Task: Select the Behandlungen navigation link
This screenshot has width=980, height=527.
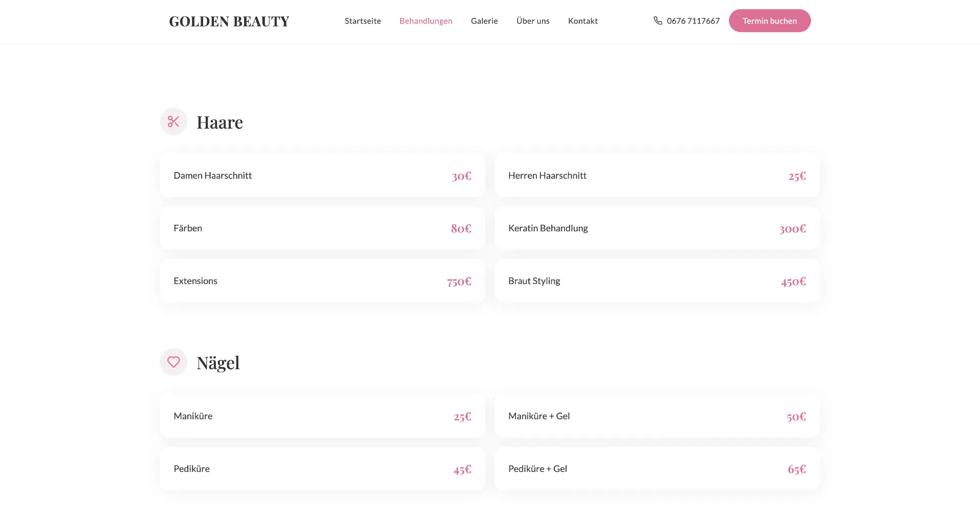Action: click(426, 21)
